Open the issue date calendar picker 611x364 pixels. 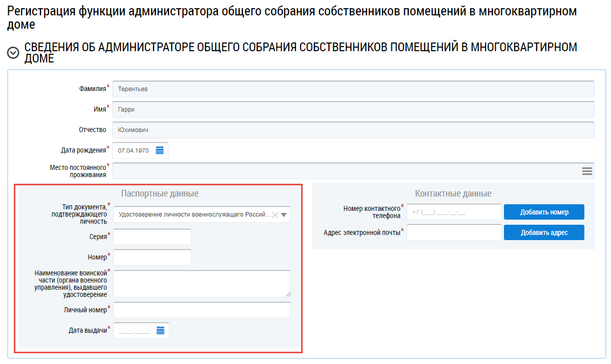(x=160, y=331)
